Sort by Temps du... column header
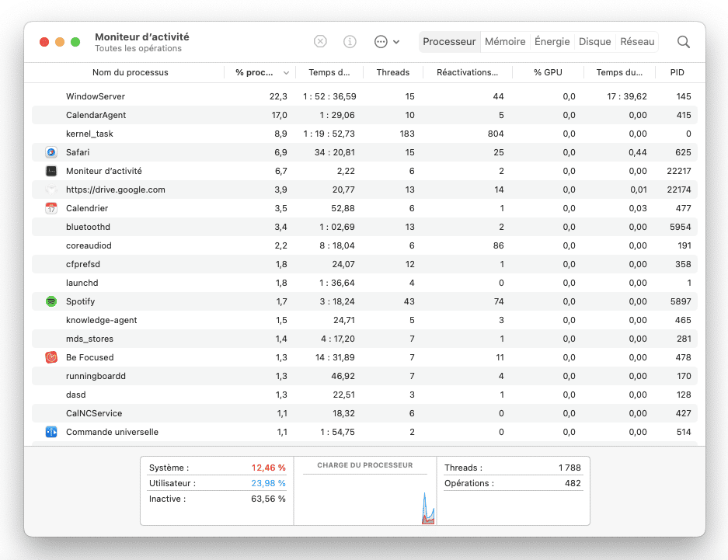Screen dimensions: 728x560 click(x=619, y=72)
